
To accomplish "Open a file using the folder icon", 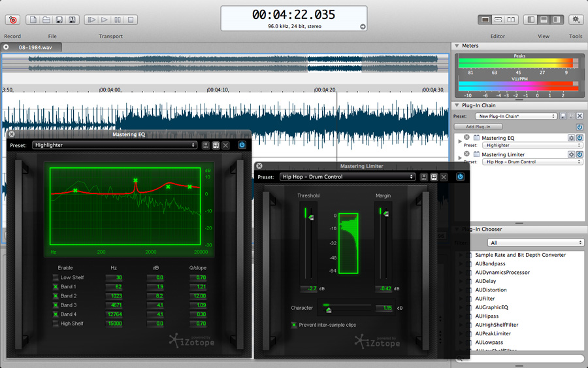I will [x=46, y=20].
